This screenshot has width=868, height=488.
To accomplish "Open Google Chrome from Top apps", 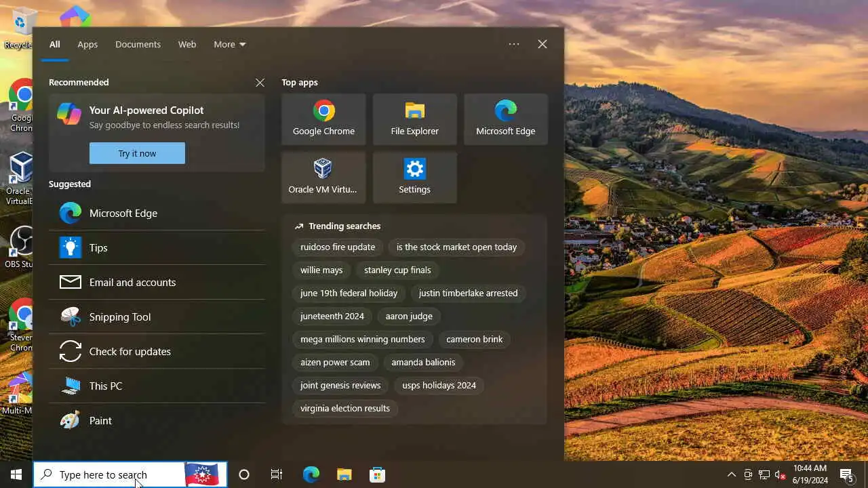I will [323, 119].
